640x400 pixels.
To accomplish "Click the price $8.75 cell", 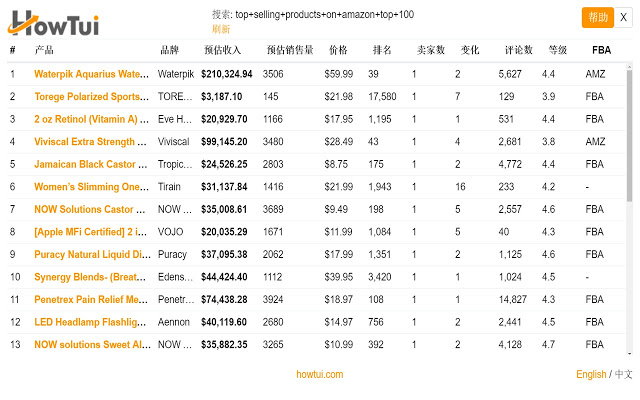I will pos(336,164).
